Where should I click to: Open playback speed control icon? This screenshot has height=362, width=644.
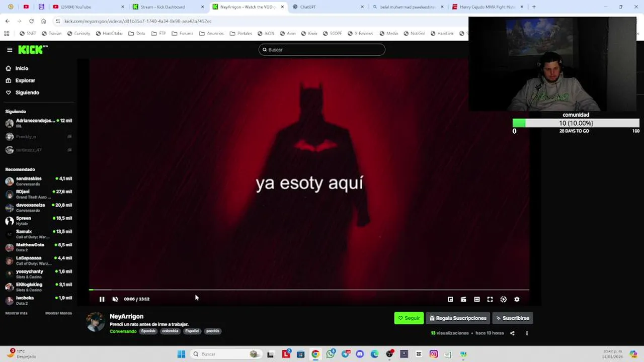[x=504, y=299]
